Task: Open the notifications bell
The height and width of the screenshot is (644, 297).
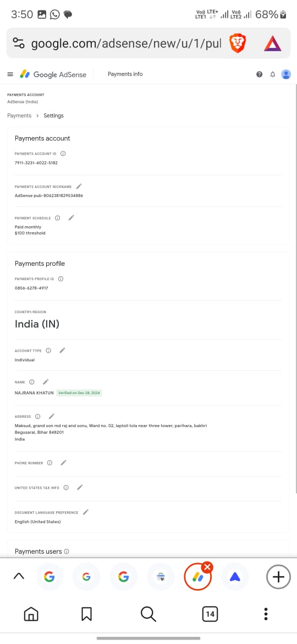Action: pyautogui.click(x=272, y=74)
